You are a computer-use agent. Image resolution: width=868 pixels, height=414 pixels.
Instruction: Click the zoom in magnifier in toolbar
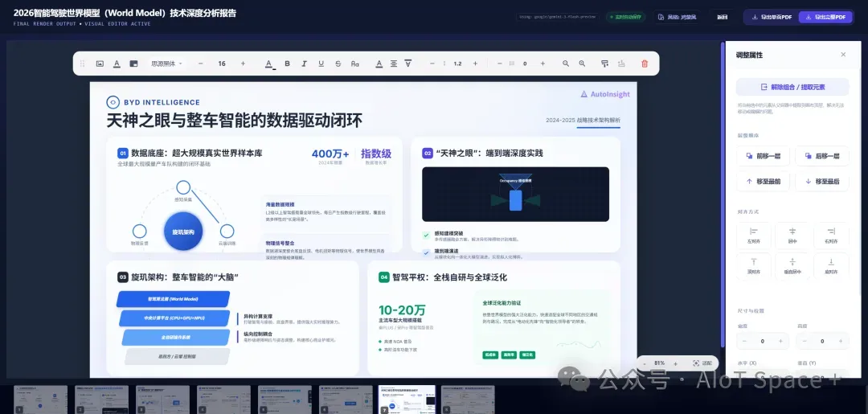[x=582, y=64]
